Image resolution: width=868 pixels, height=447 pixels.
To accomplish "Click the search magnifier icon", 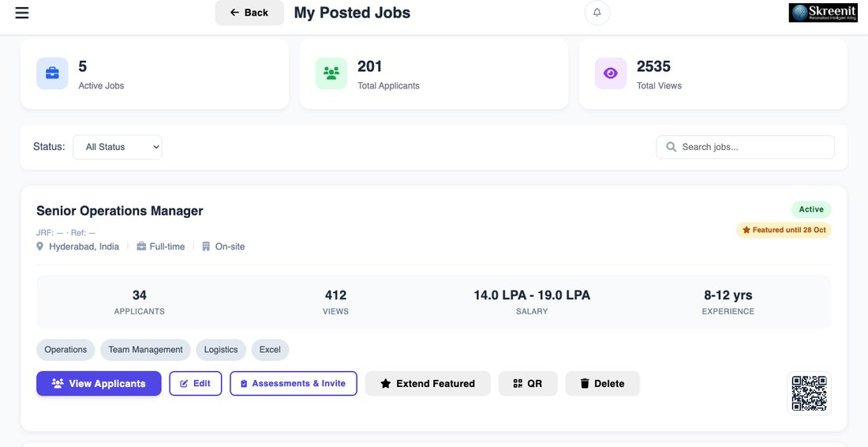I will pos(671,147).
